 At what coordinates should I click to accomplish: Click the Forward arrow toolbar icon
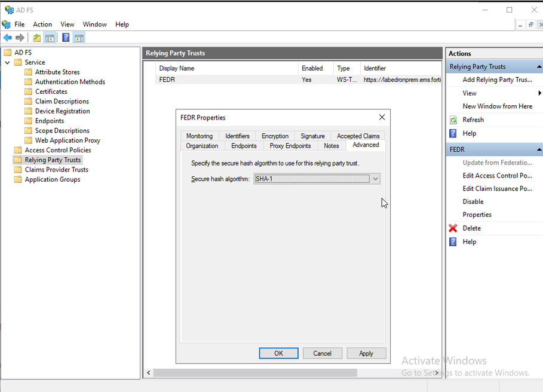20,38
